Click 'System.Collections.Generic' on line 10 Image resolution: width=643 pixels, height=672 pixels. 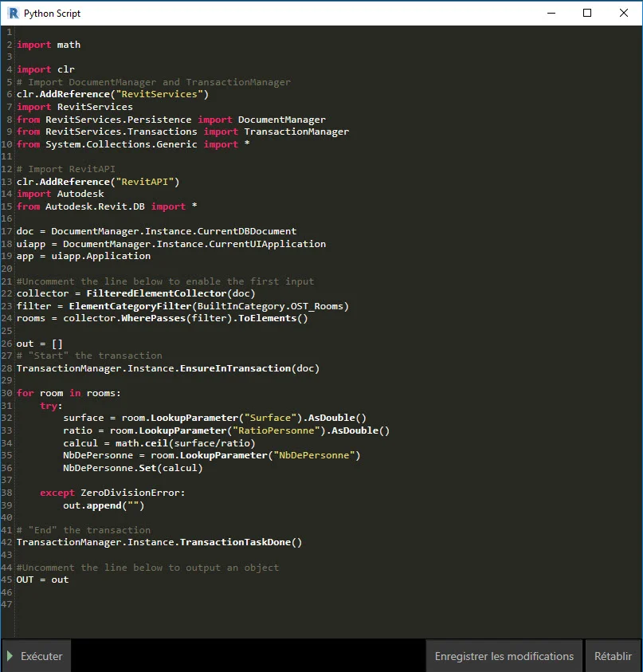[121, 144]
